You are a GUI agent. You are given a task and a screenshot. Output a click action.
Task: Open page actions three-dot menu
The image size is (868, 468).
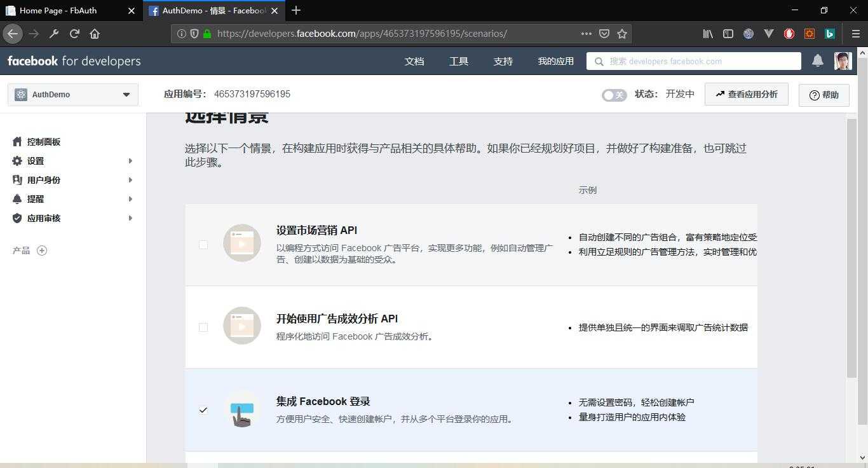pyautogui.click(x=587, y=34)
